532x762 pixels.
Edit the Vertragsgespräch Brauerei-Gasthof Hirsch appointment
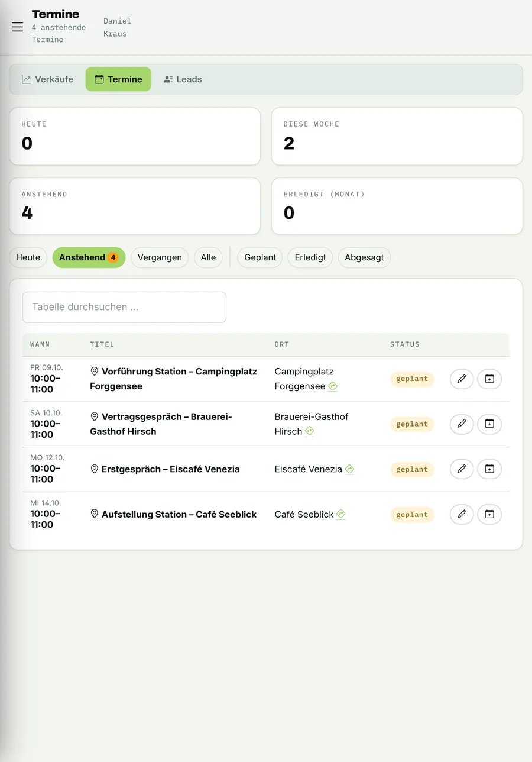point(462,424)
